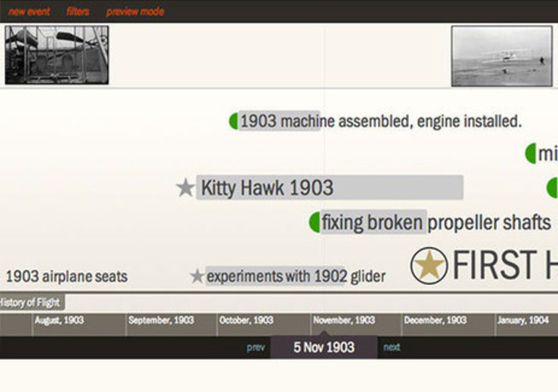Select December, 1903 on the timeline band
The image size is (558, 392).
pyautogui.click(x=435, y=320)
